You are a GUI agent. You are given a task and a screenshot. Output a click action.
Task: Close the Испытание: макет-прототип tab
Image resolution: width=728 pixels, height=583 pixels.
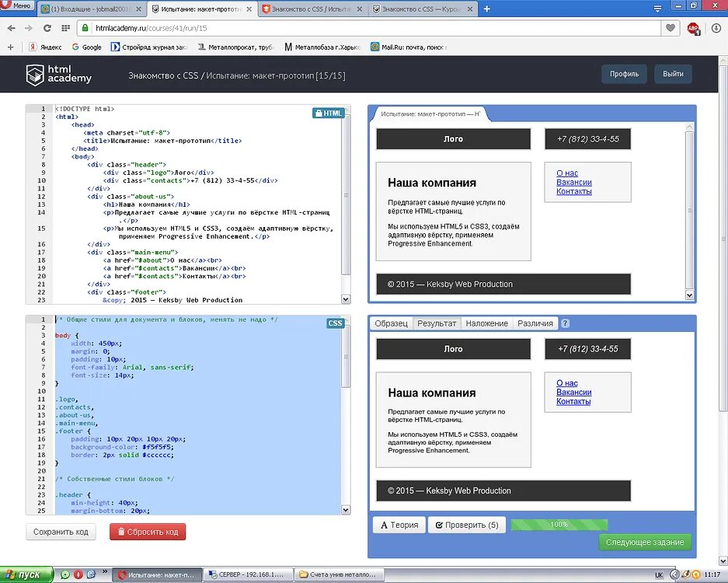click(x=249, y=9)
